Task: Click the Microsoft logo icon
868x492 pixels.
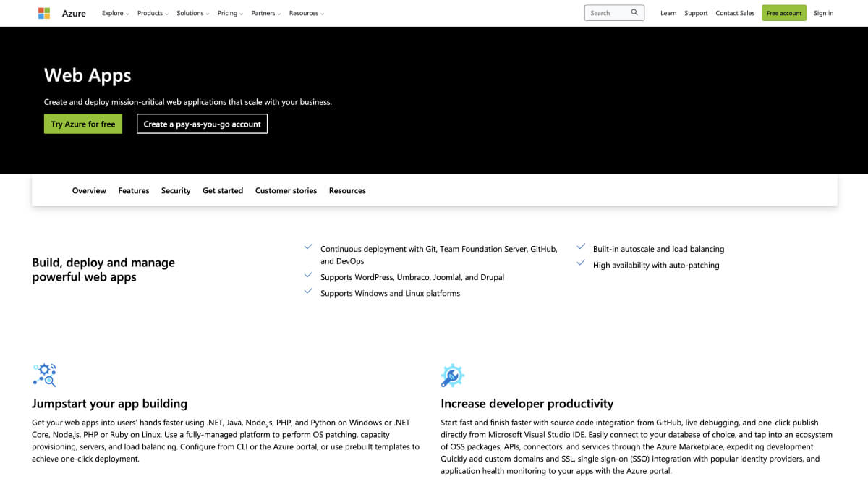Action: (44, 13)
